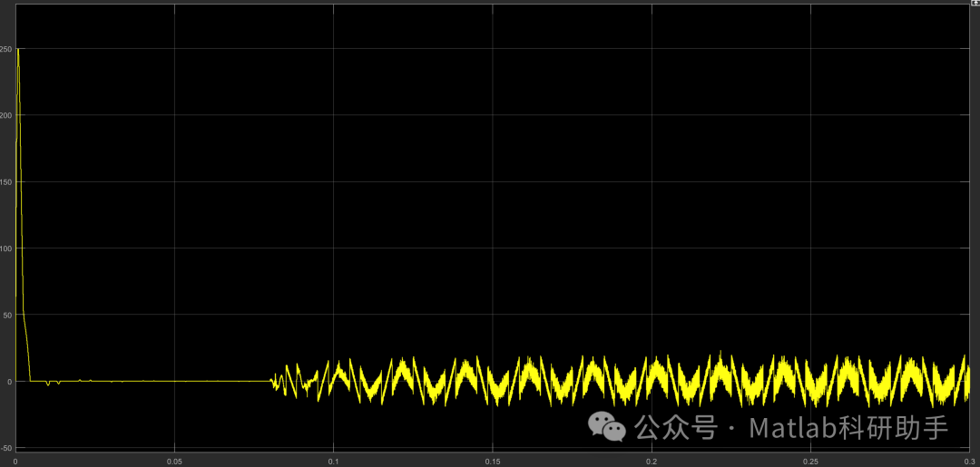The height and width of the screenshot is (467, 980).
Task: Click the 250 y-axis tick label
Action: tap(5, 49)
